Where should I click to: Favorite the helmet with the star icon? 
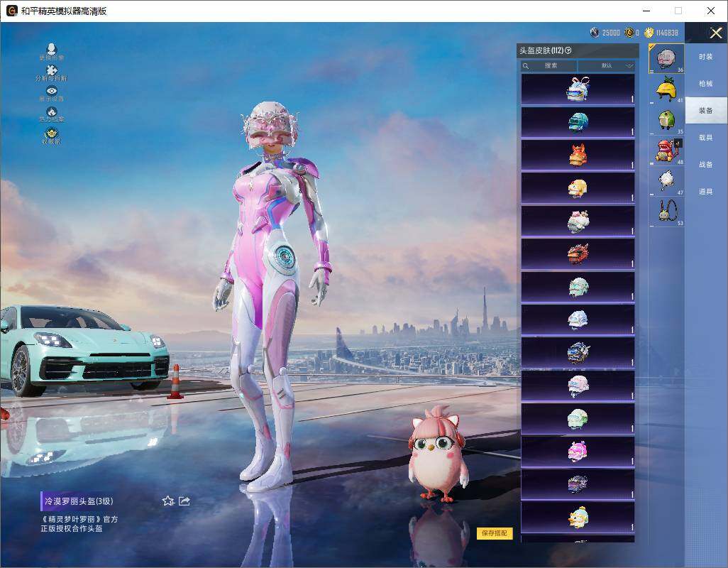pyautogui.click(x=168, y=501)
